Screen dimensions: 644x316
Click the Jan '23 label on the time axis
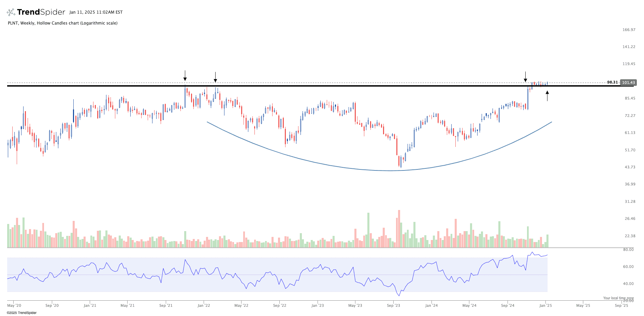317,305
